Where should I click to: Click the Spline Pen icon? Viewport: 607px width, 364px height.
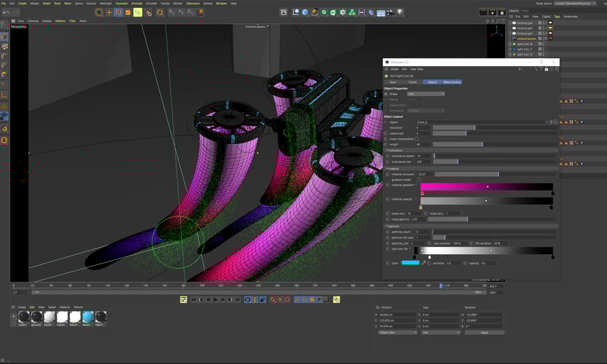click(x=314, y=13)
